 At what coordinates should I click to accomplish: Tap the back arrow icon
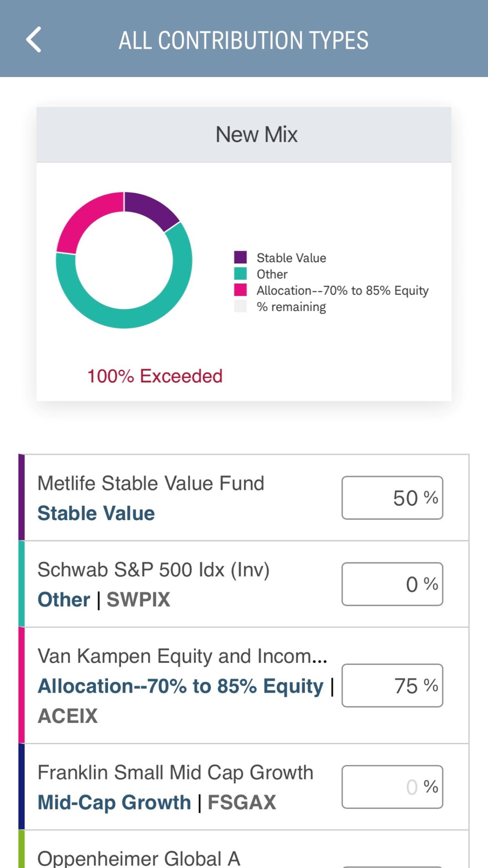click(34, 40)
